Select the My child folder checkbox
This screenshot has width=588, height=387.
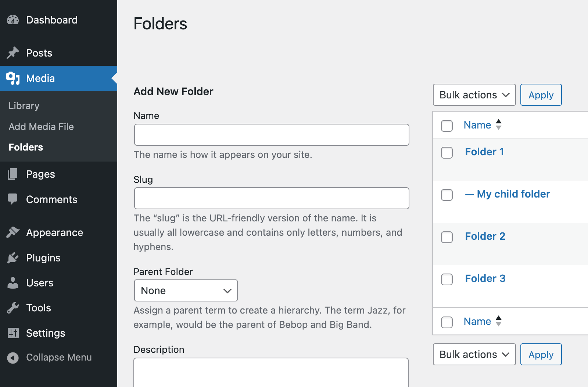[x=447, y=195]
